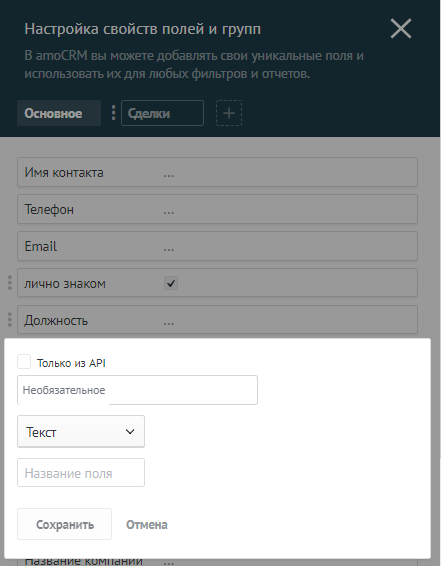The width and height of the screenshot is (441, 566).
Task: Select the Email field row
Action: coord(218,246)
